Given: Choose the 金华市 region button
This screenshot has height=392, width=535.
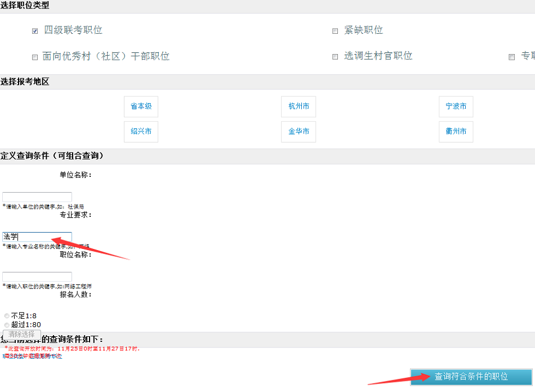Looking at the screenshot, I should pos(298,132).
